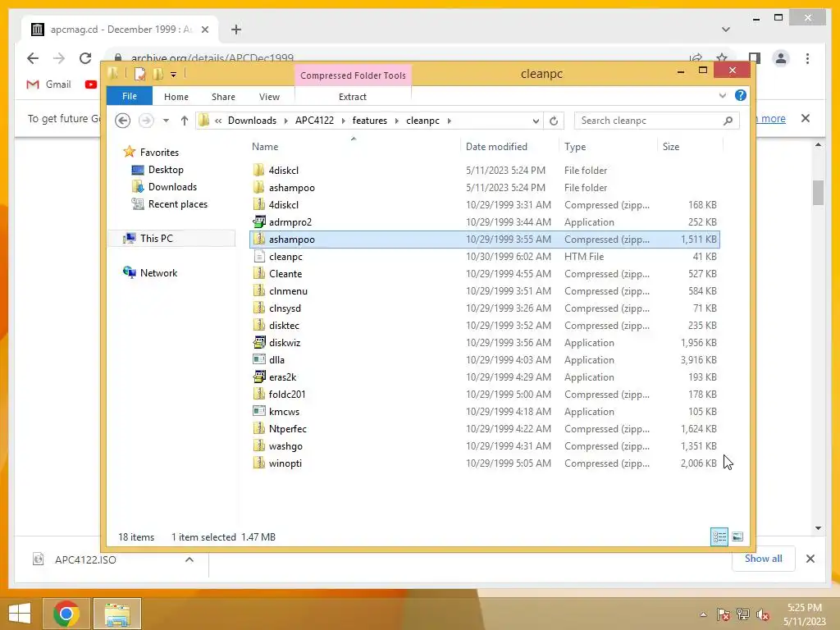The width and height of the screenshot is (840, 630).
Task: Click the volume tray icon
Action: [x=763, y=614]
